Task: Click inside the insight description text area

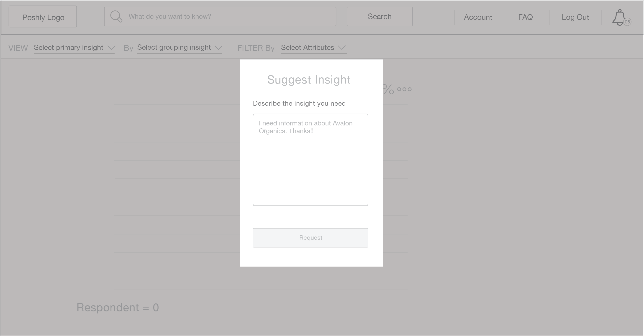Action: coord(310,160)
